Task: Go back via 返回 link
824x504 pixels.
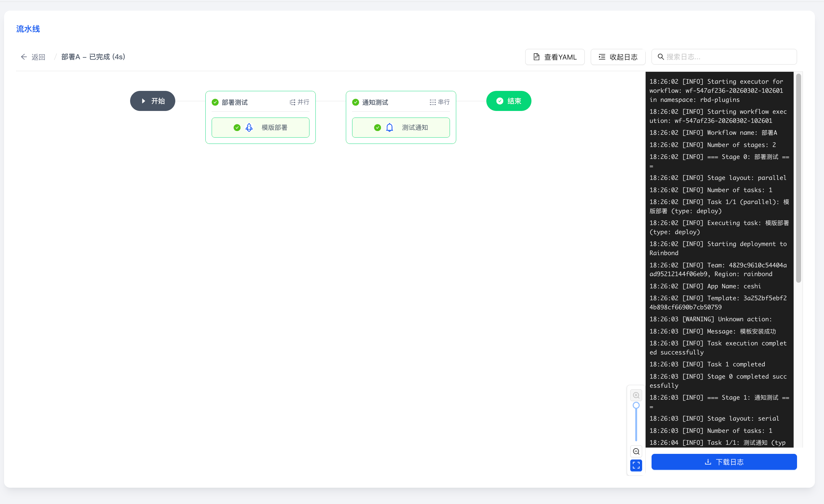Action: click(38, 57)
